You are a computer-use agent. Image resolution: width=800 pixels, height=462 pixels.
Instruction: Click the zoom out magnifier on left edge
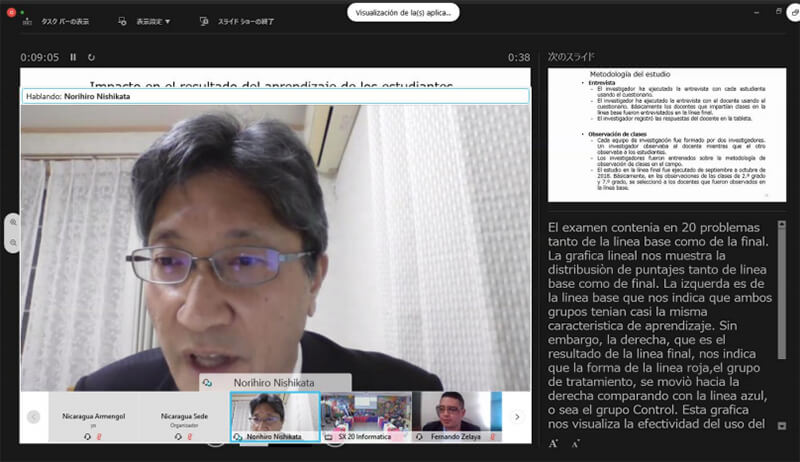click(13, 243)
